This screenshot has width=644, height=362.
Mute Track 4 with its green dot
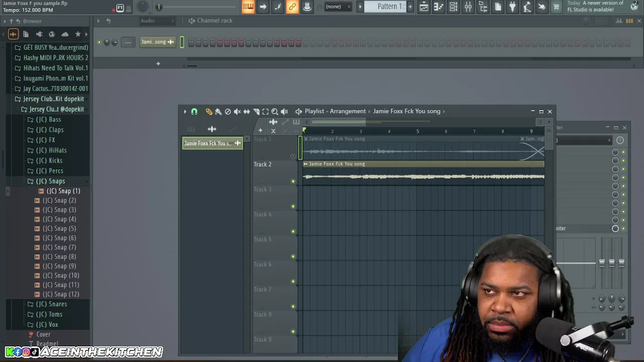293,231
